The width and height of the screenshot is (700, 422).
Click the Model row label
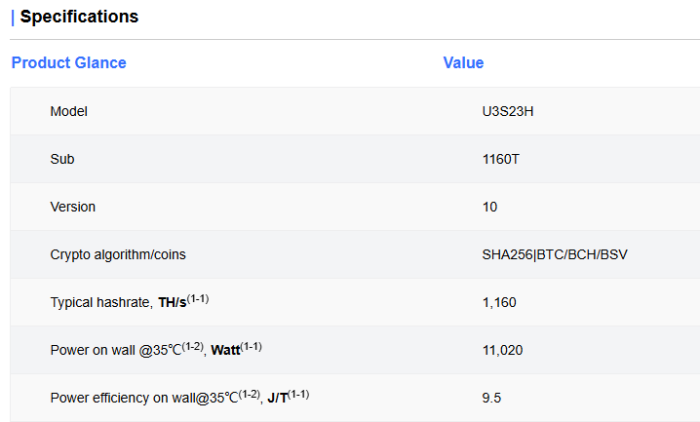69,111
